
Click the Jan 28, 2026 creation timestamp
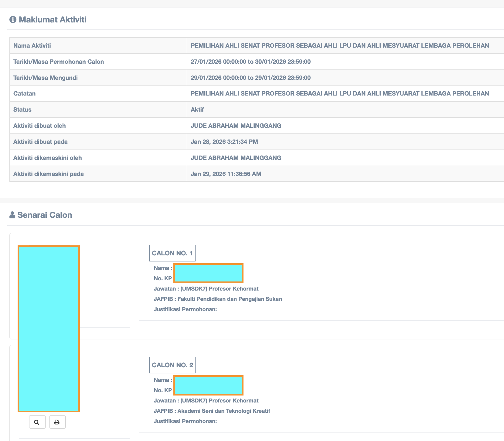coord(224,142)
